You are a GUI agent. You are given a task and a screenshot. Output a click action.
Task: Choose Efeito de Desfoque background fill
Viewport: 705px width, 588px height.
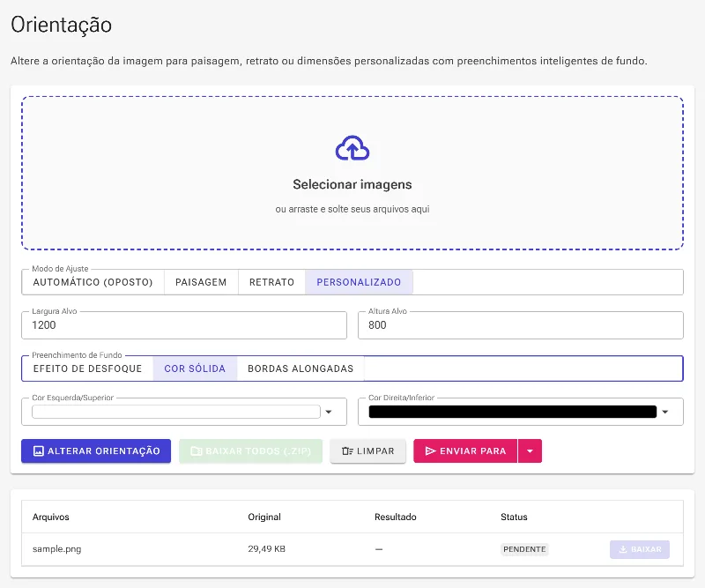(87, 368)
